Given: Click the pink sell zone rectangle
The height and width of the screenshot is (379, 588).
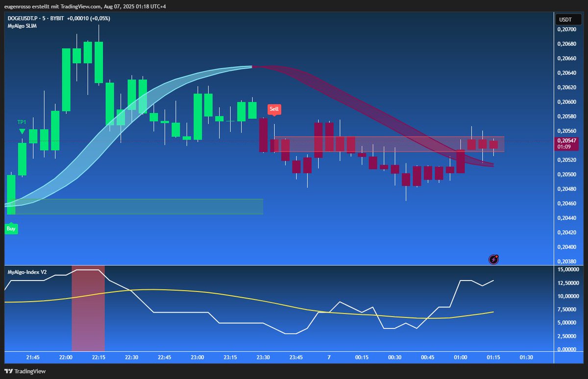Looking at the screenshot, I should [389, 144].
